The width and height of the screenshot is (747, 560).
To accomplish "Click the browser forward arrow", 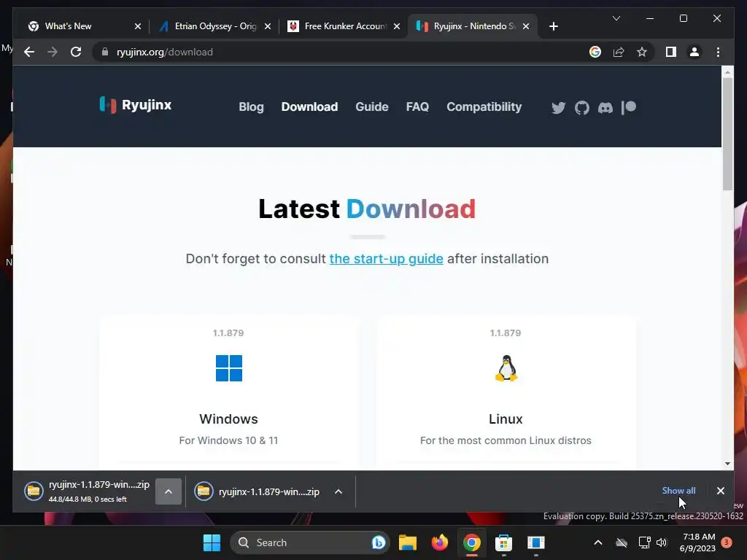I will 53,52.
